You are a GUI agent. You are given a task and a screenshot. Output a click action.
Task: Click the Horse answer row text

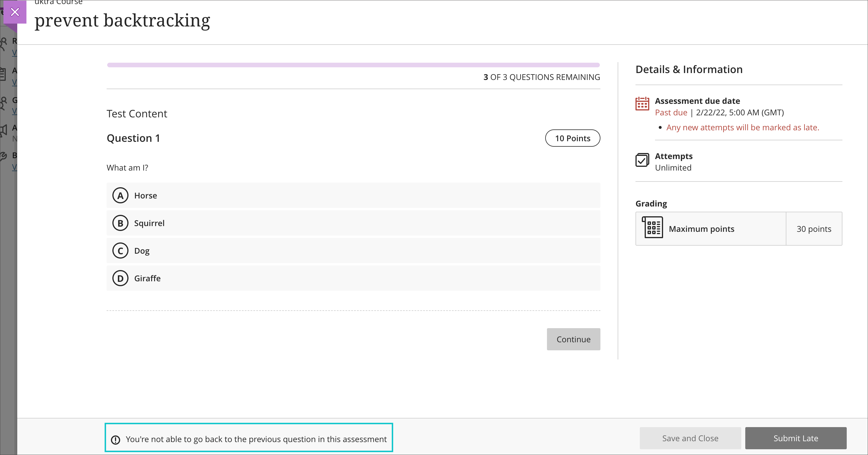point(145,195)
